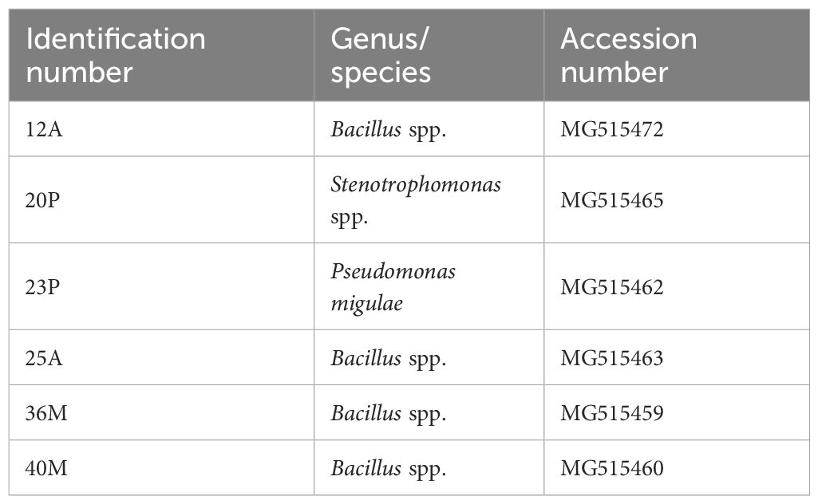Click accession number MG515459
This screenshot has height=504, width=818.
pos(611,413)
